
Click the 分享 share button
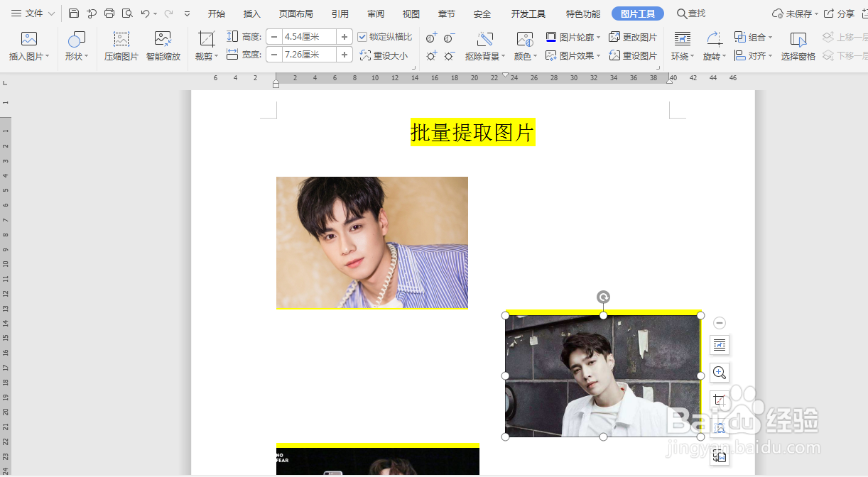coord(845,12)
